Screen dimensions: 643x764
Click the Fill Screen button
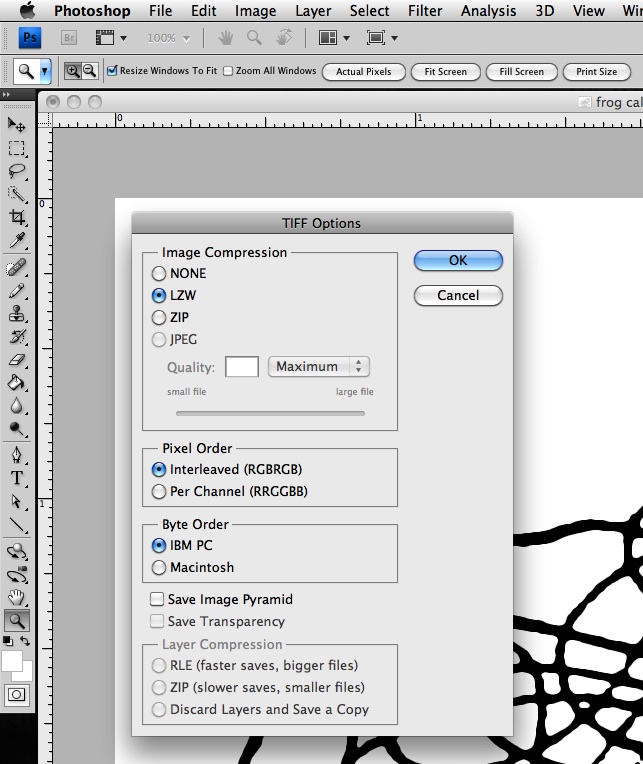coord(522,72)
